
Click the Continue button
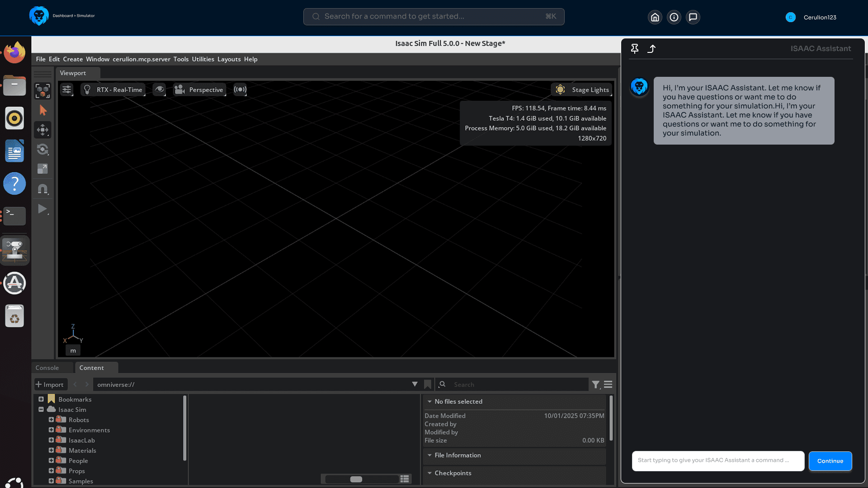[830, 461]
